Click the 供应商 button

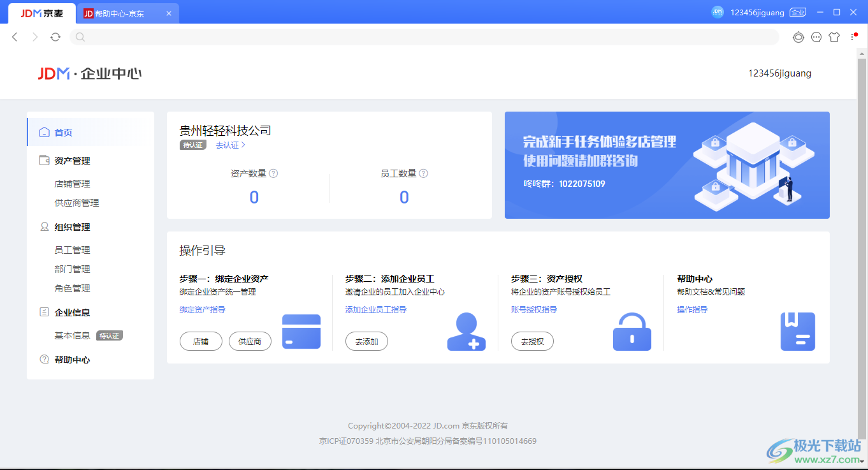point(250,341)
